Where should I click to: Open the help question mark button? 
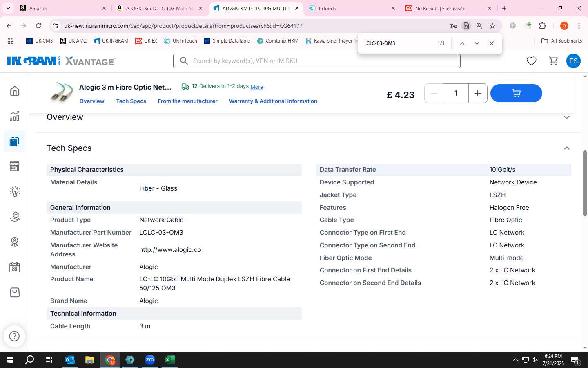(x=14, y=336)
